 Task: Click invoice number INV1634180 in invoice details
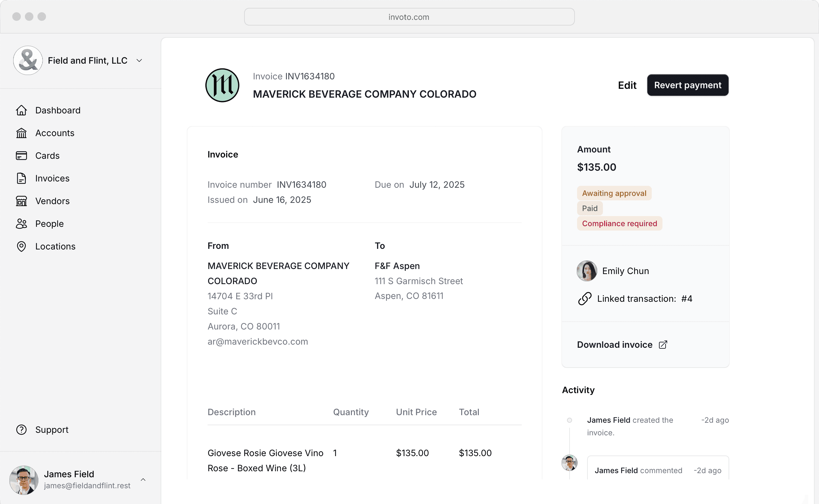[301, 185]
